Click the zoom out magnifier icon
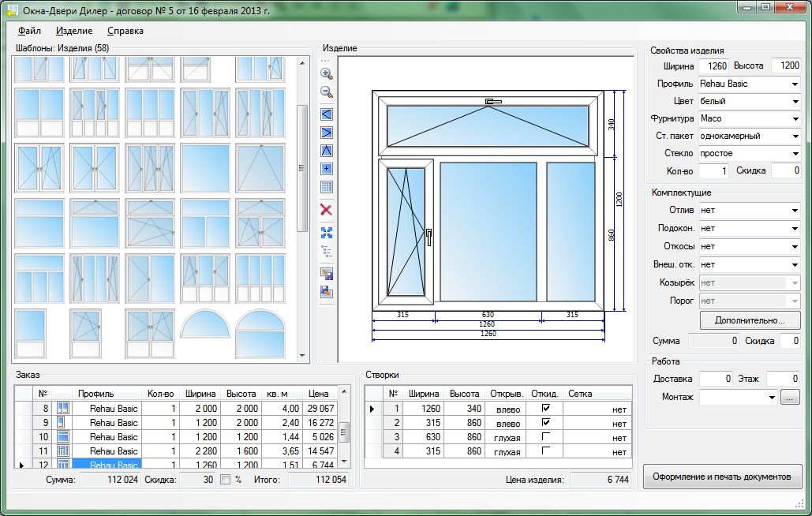Screen dimensions: 812x516 tap(326, 92)
